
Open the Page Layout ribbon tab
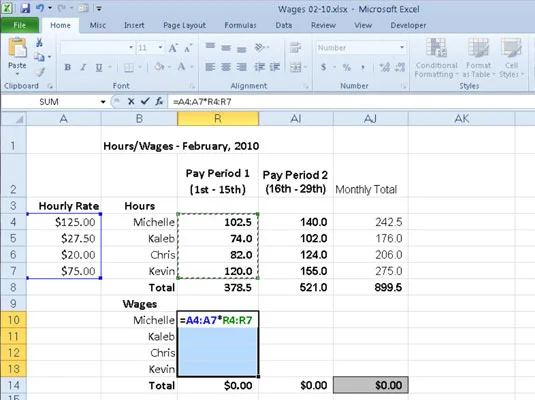184,25
